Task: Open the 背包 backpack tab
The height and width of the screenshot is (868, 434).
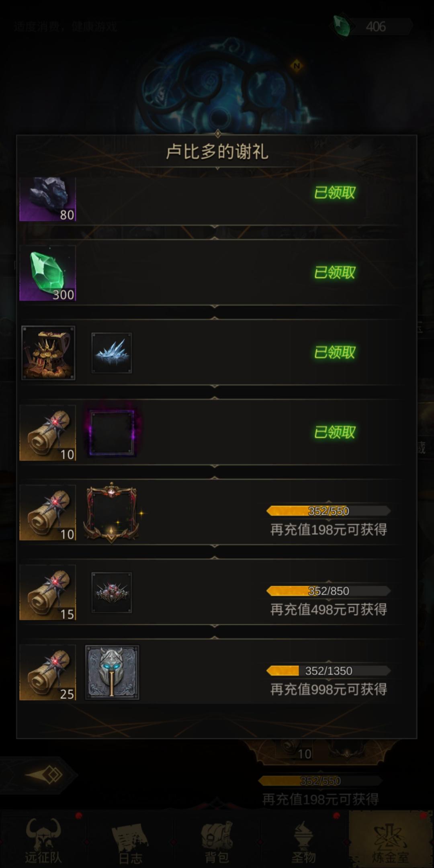Action: tap(217, 840)
